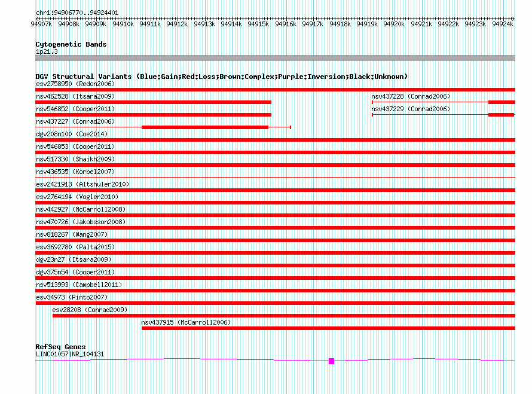Select nsv546852 (Cooper2011) variant label
Screen dimensions: 532x394
[x=75, y=109]
